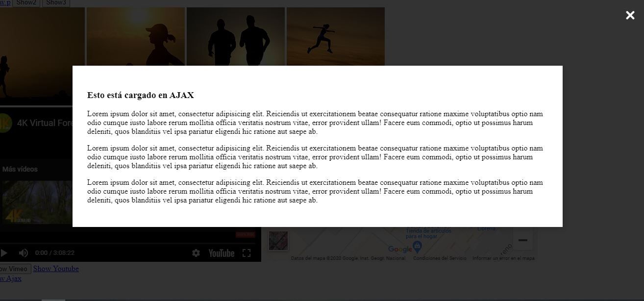Zoom out the map with minus button
Image resolution: width=644 pixels, height=301 pixels.
pyautogui.click(x=522, y=240)
